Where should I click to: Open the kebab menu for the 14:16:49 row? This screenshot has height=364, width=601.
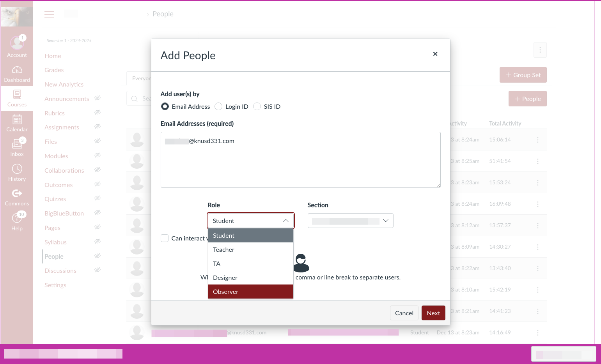tap(538, 333)
